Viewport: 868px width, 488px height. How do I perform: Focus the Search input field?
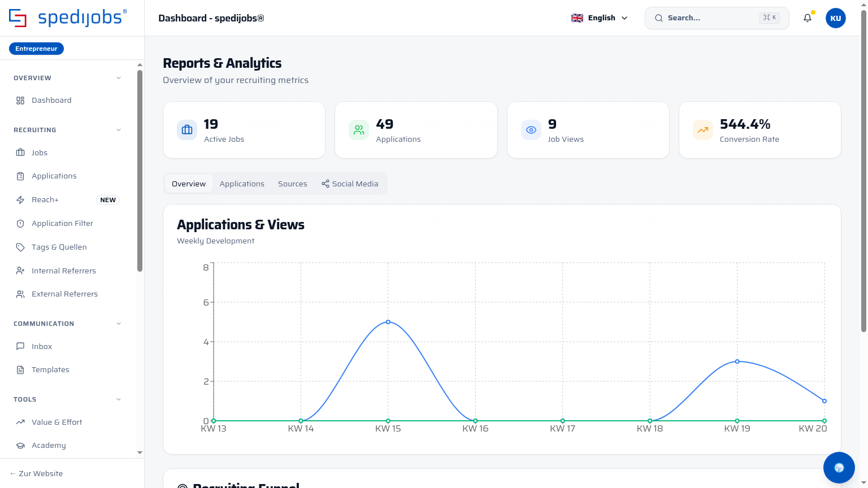(717, 18)
